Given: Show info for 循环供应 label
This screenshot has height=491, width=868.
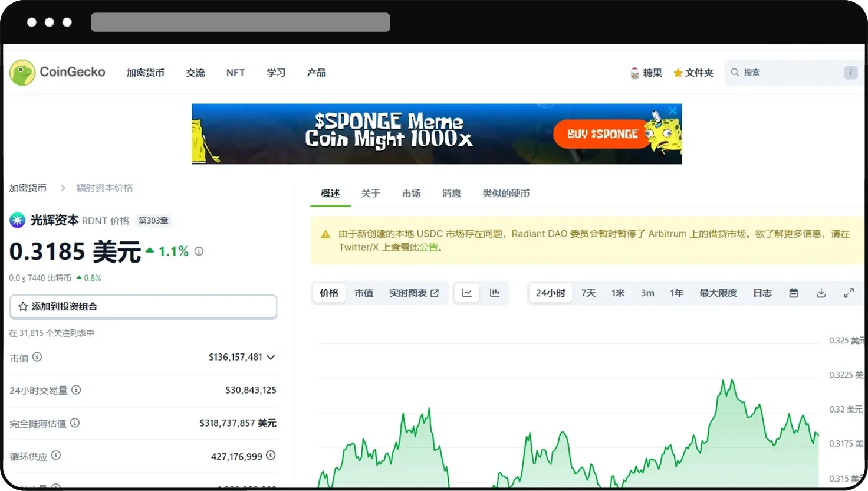Looking at the screenshot, I should tap(56, 456).
